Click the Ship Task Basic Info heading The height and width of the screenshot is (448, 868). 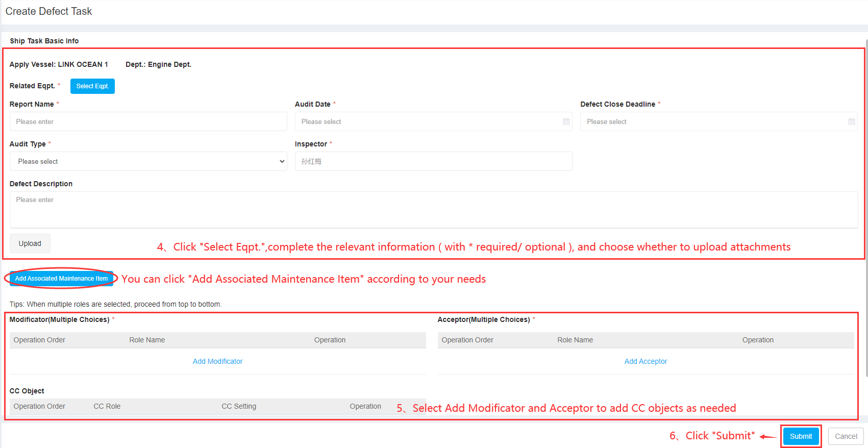[x=44, y=41]
